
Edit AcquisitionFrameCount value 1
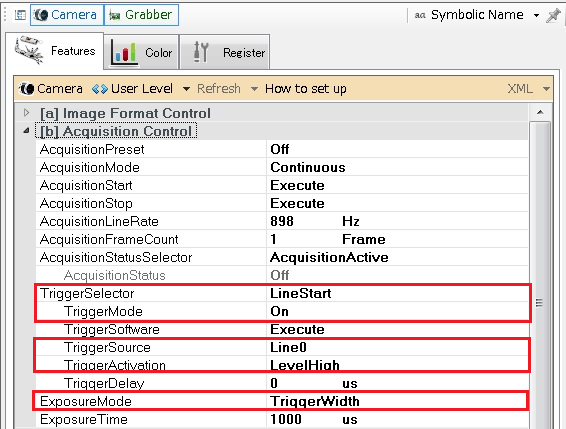[274, 239]
